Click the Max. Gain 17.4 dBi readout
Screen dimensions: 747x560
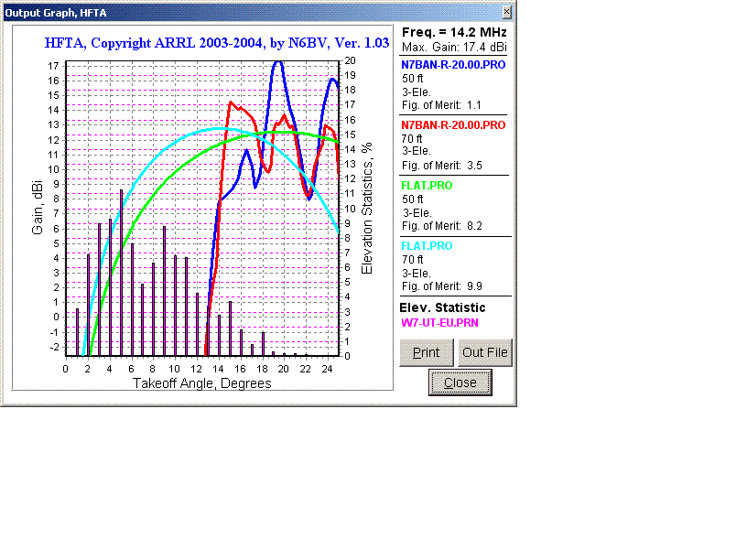pos(454,46)
